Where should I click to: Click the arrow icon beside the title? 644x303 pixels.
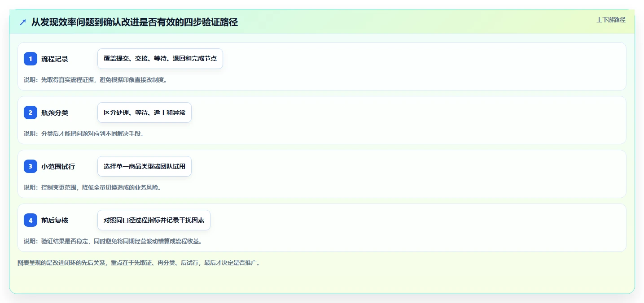(x=23, y=22)
